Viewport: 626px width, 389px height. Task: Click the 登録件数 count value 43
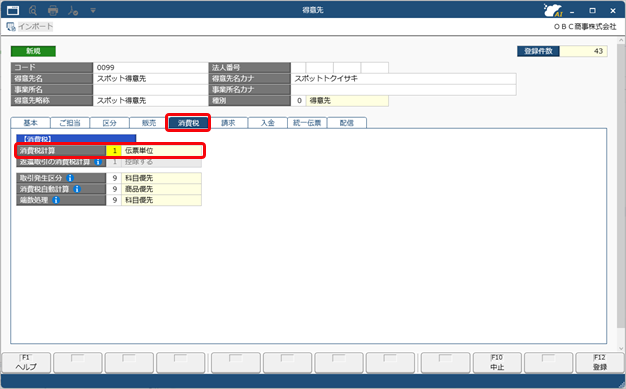(583, 51)
